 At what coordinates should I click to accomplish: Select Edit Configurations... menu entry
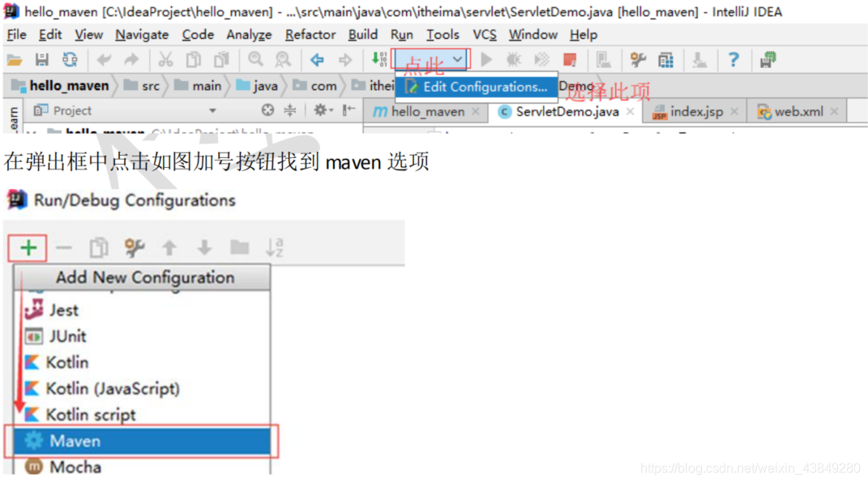477,87
